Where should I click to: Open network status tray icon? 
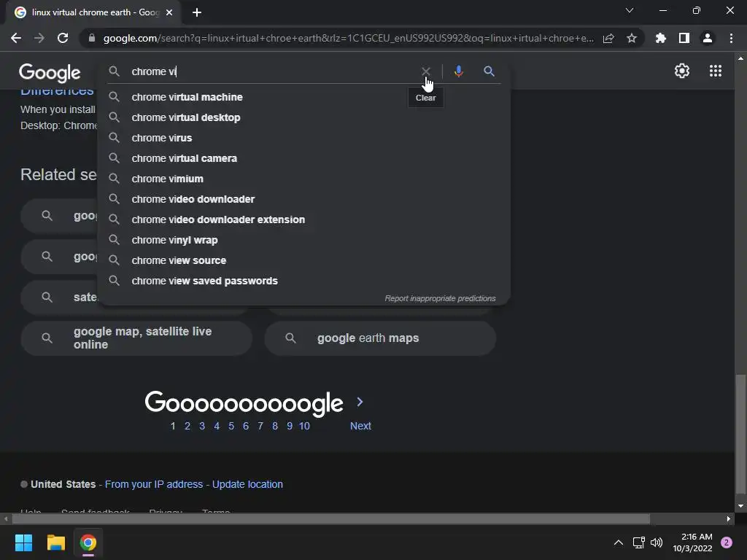[x=638, y=542]
